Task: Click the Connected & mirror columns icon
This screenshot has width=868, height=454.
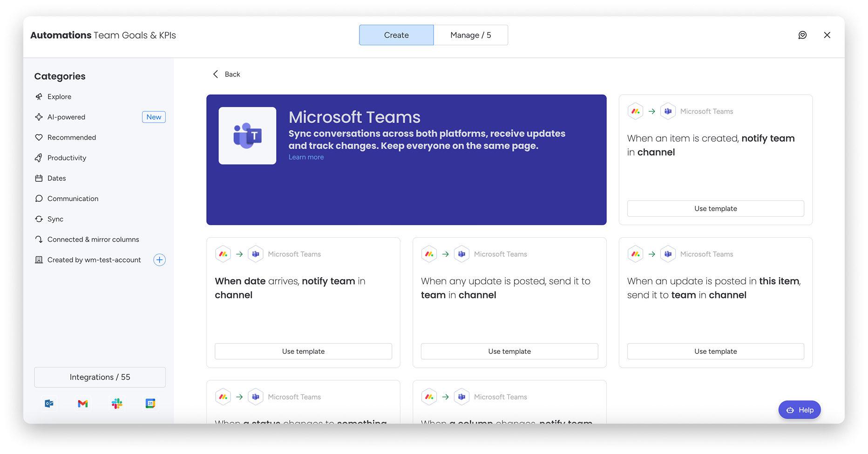Action: (39, 240)
